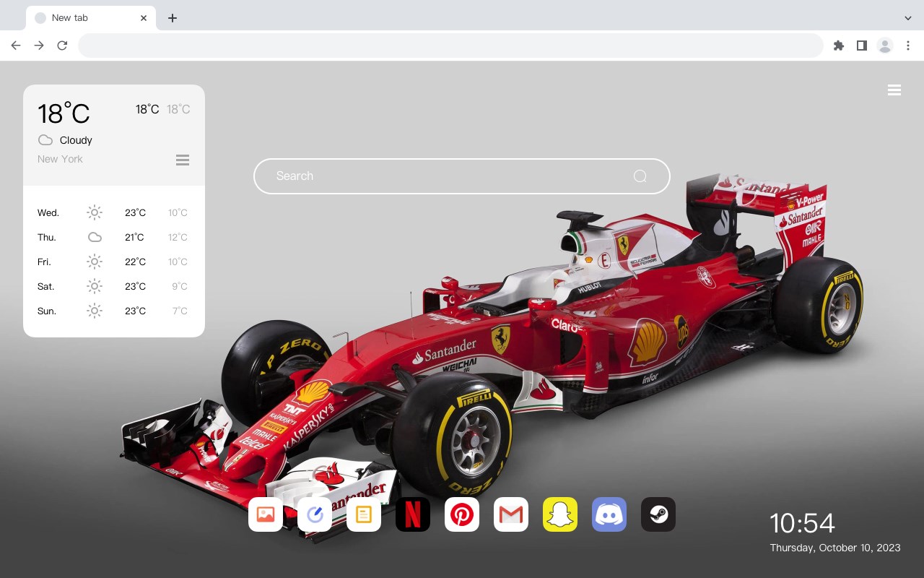Click the Sat. low of 9°C
This screenshot has width=924, height=578.
180,286
